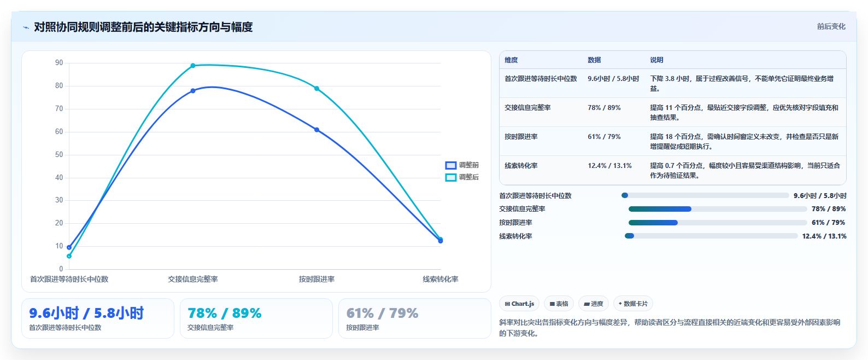Click progress value 61% / 79%

828,223
